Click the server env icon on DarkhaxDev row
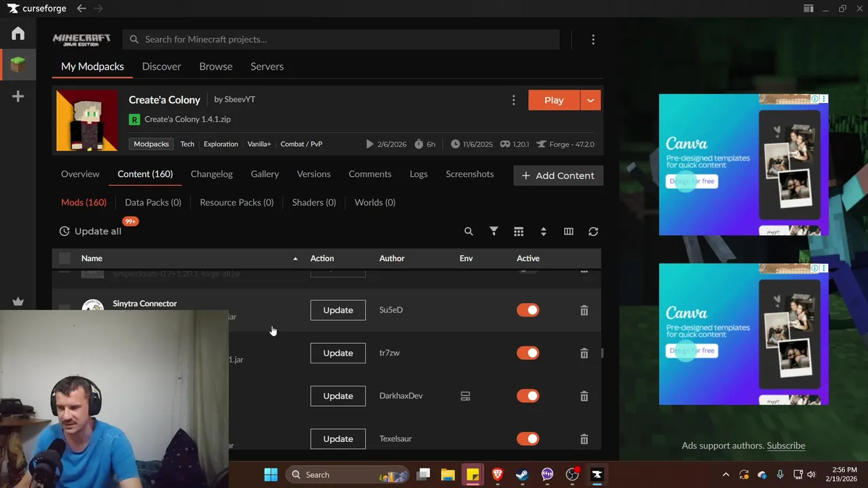 point(465,396)
